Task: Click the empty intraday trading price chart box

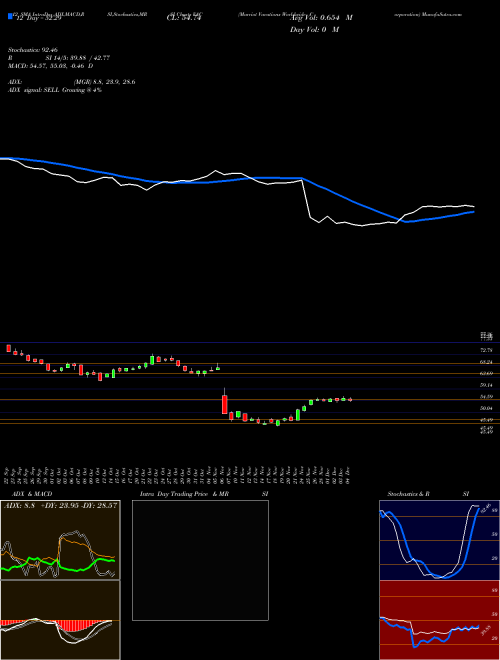Action: (200, 560)
